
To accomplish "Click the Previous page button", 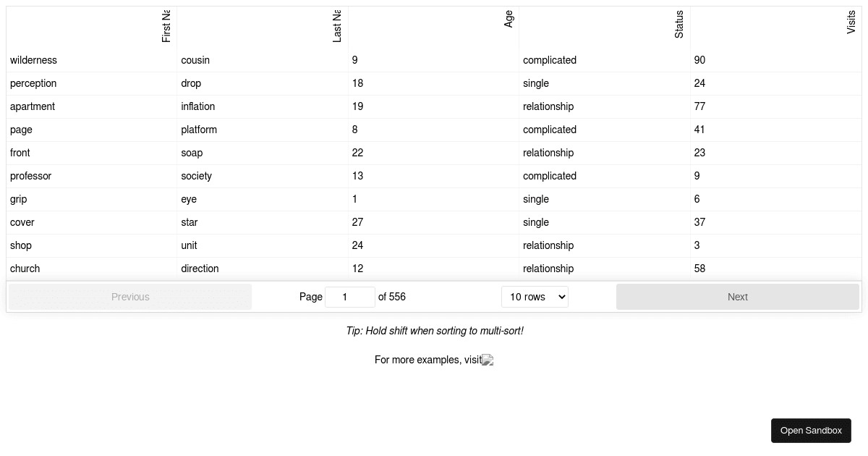I will click(130, 297).
